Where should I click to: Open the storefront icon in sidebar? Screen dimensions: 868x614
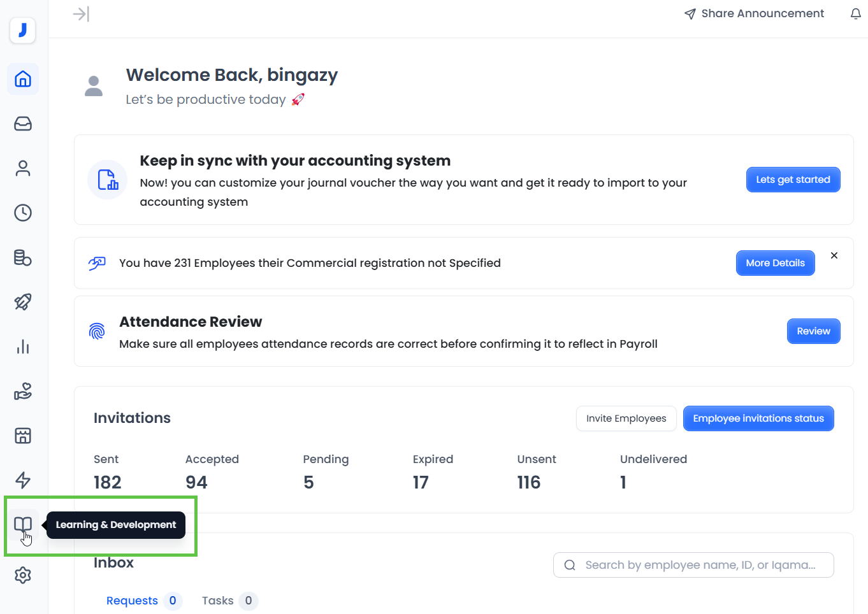[x=23, y=436]
